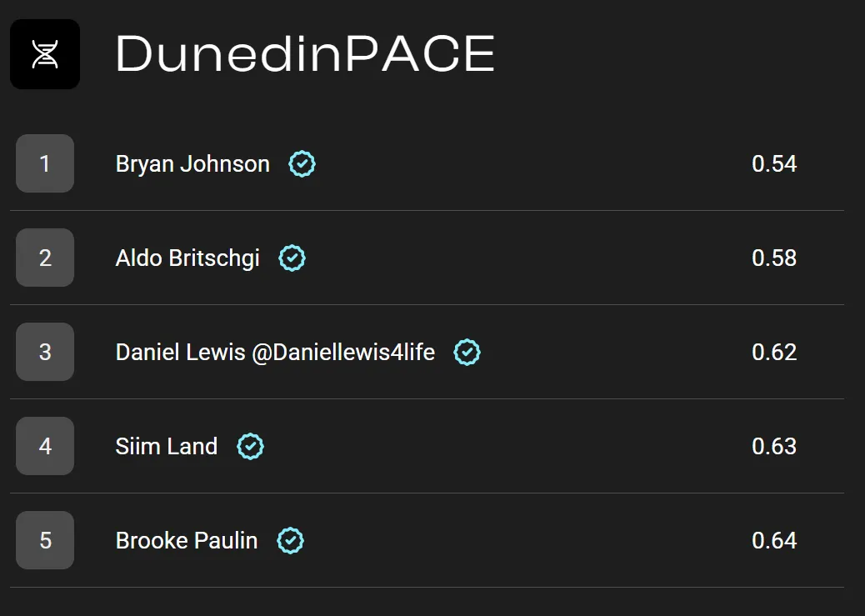
Task: Click verified badge next to Bryan Johnson
Action: click(302, 164)
